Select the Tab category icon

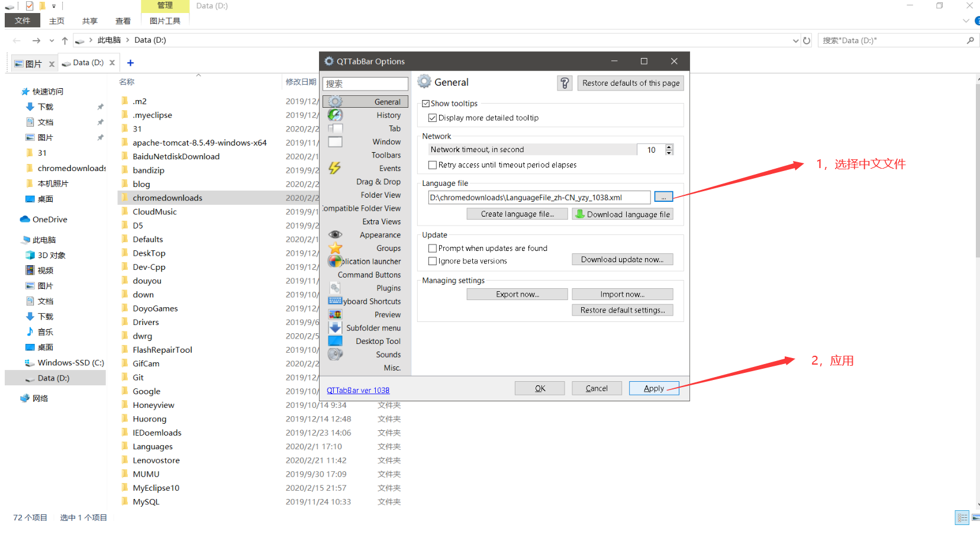click(336, 128)
